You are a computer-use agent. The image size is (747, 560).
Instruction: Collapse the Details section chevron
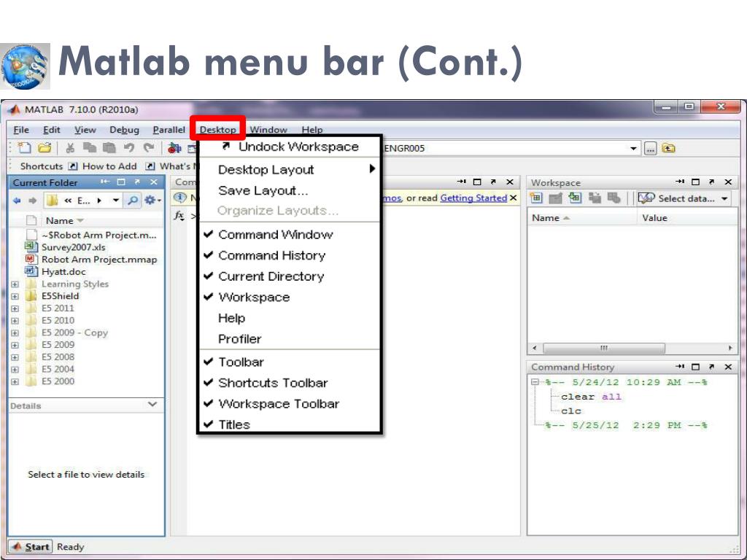pos(152,404)
